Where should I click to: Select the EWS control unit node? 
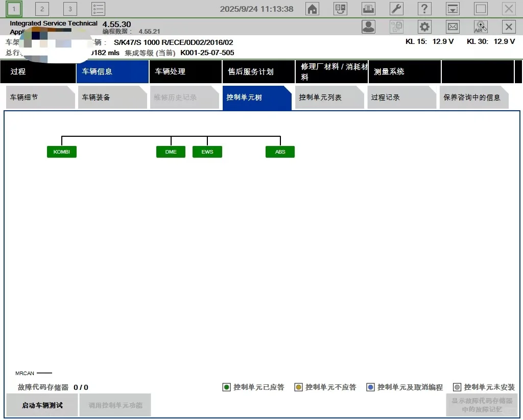[207, 152]
